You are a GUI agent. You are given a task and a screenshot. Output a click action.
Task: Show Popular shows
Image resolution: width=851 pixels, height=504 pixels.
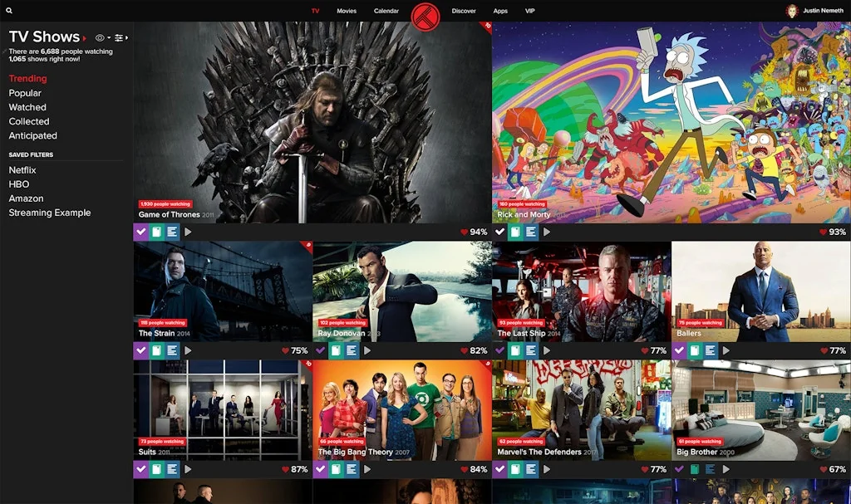(x=25, y=93)
